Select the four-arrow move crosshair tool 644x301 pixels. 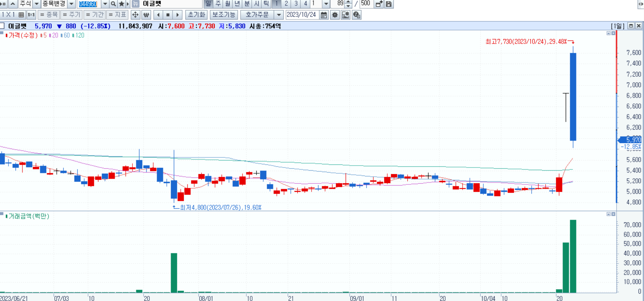(135, 15)
